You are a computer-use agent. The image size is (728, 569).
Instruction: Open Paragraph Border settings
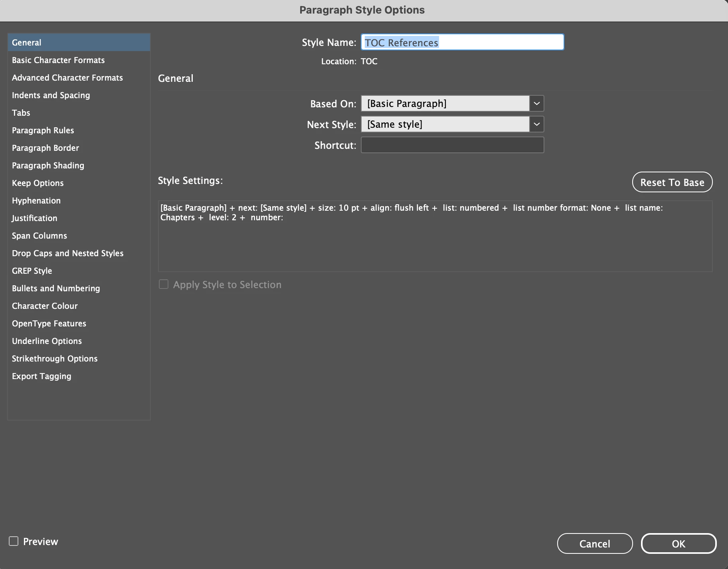tap(79, 148)
